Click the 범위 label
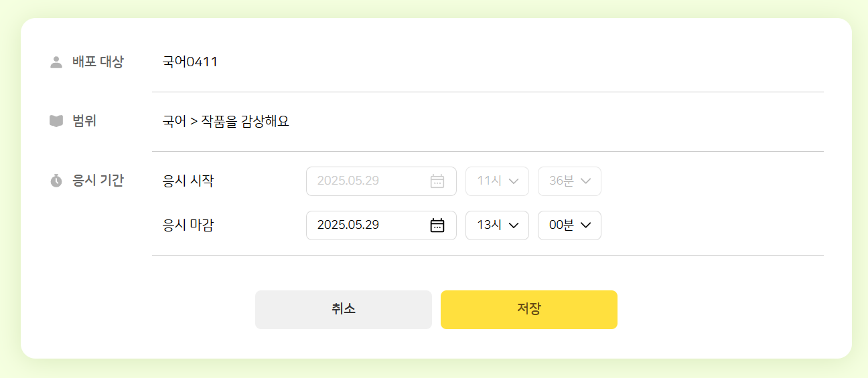This screenshot has height=378, width=868. [84, 121]
